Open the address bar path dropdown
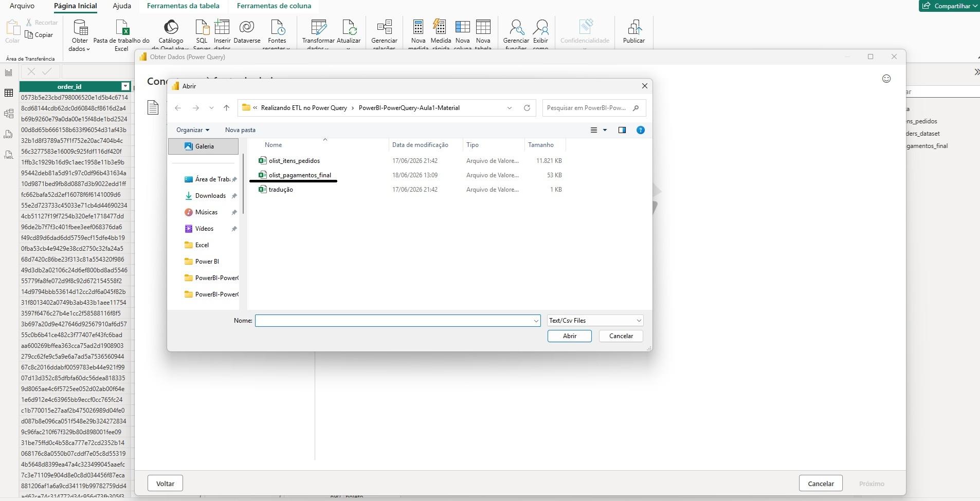The width and height of the screenshot is (980, 501). (x=510, y=108)
